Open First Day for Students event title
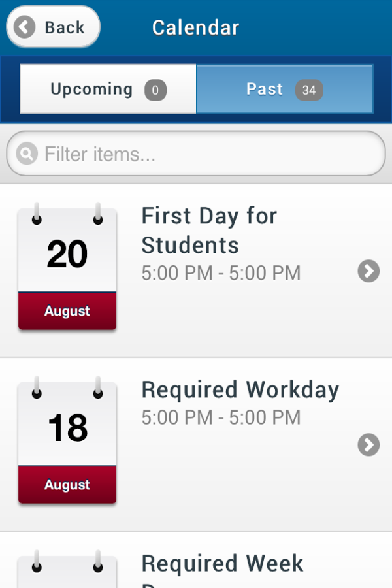The width and height of the screenshot is (392, 588). point(209,230)
